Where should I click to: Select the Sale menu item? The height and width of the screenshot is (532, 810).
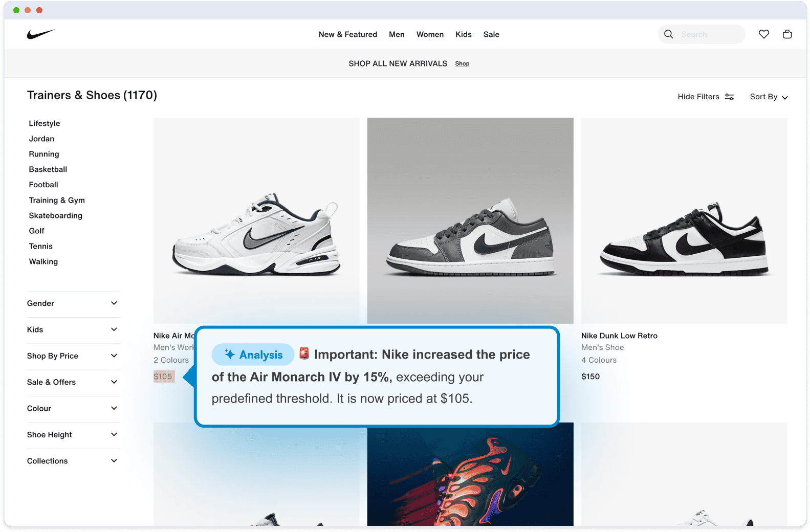491,34
